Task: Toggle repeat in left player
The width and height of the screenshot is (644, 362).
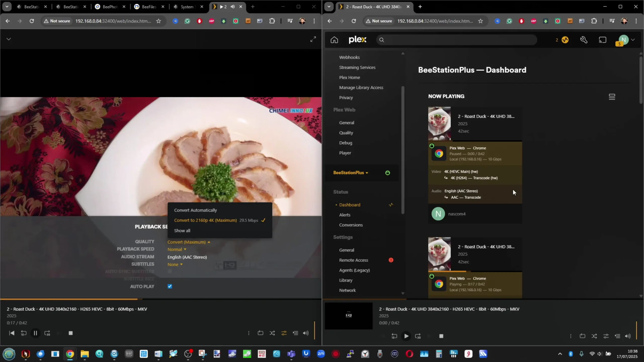Action: coord(260,333)
